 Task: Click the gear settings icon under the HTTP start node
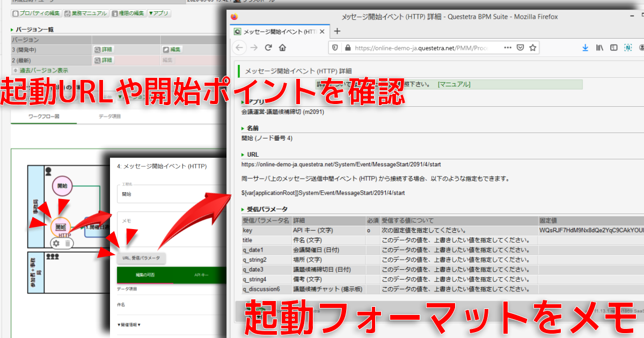click(55, 243)
